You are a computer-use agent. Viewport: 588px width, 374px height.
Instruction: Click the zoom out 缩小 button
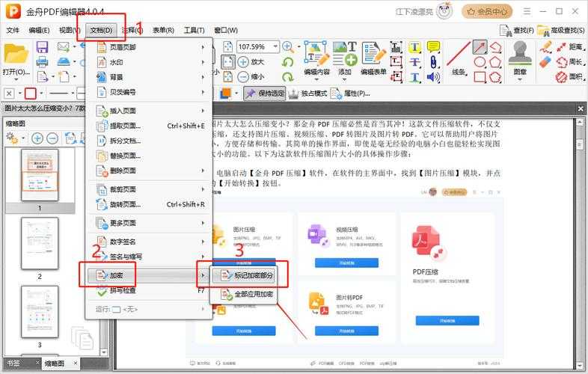point(251,76)
